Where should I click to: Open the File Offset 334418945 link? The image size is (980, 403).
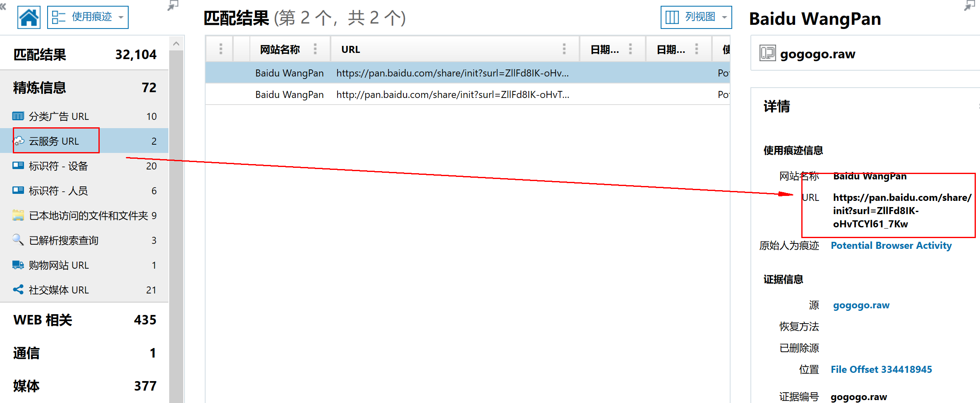[882, 370]
